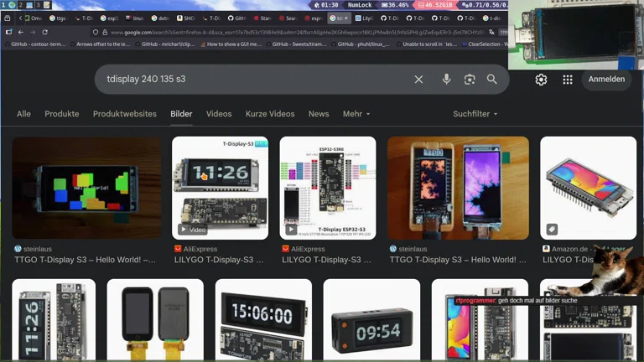The image size is (644, 362).
Task: Open new tab button left of back arrow
Action: pos(8,32)
